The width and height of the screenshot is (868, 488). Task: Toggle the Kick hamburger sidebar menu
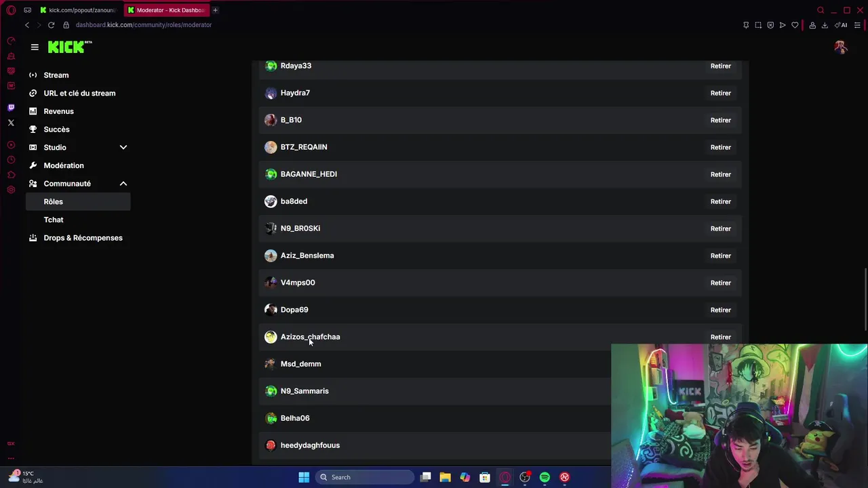tap(35, 47)
